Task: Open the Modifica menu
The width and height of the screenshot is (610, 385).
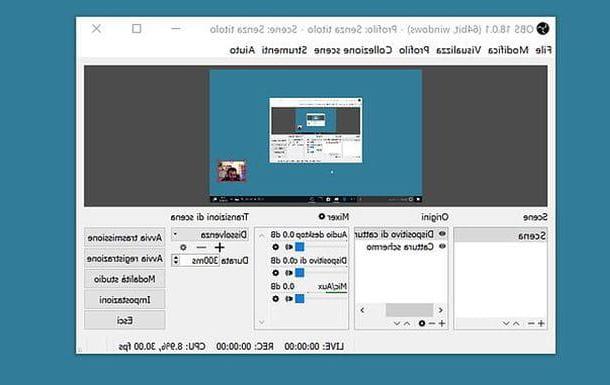Action: (508, 50)
